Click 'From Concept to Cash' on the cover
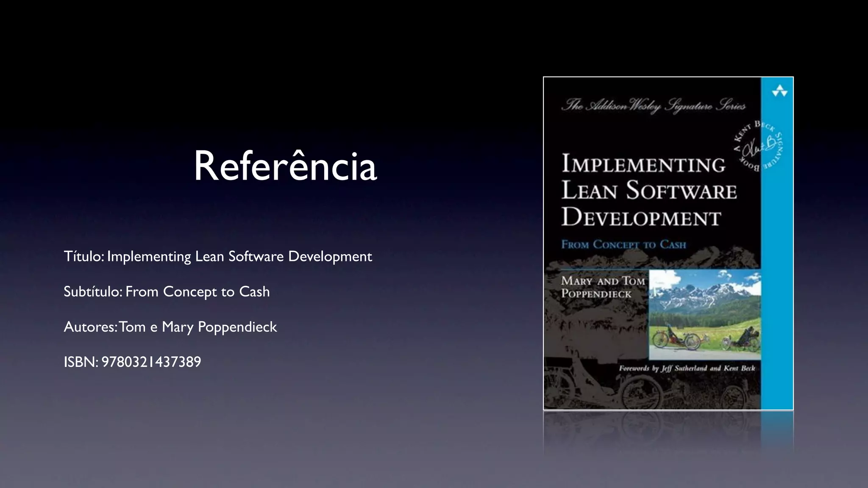Screen dimensions: 868x488 pyautogui.click(x=623, y=244)
